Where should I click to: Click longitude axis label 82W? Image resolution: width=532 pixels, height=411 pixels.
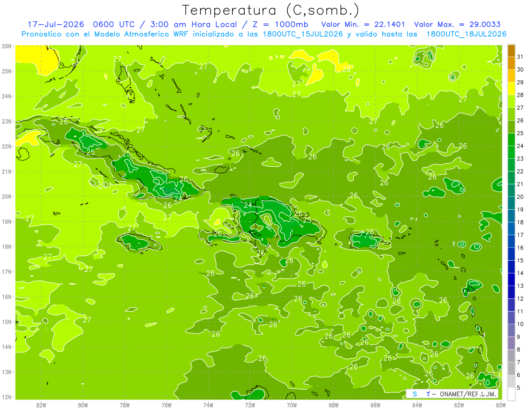tap(41, 405)
